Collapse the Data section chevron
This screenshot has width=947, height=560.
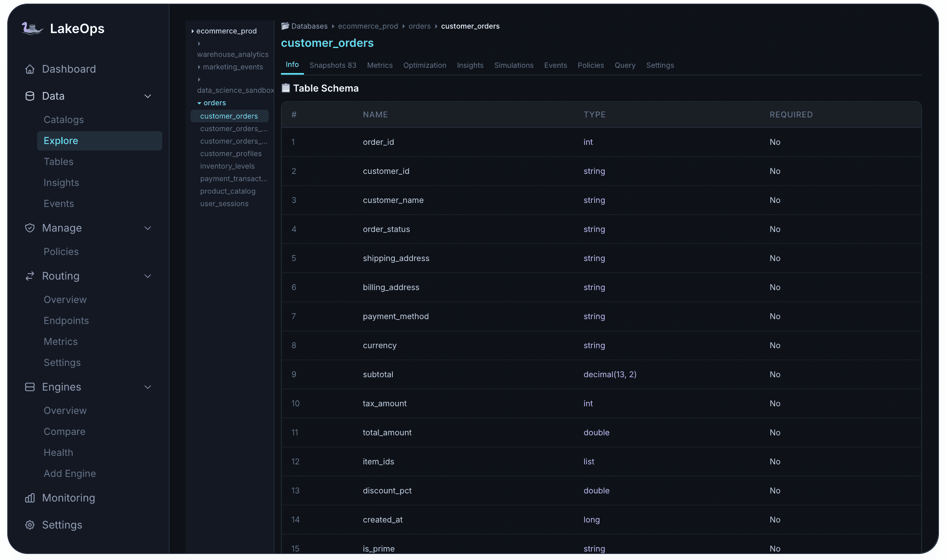148,96
